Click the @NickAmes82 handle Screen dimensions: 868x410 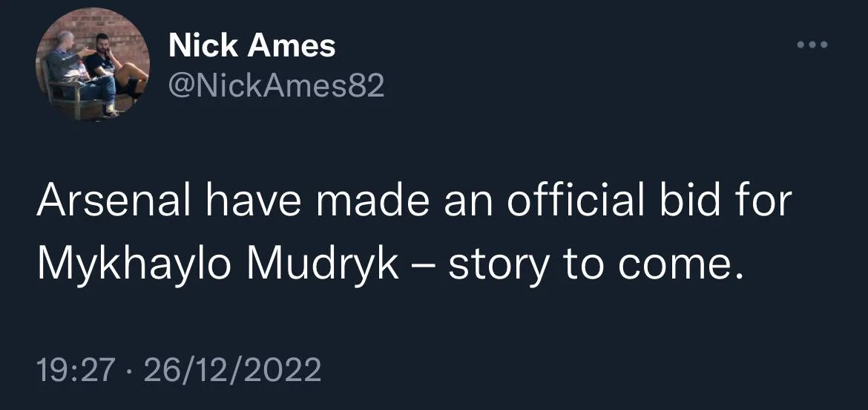[276, 88]
